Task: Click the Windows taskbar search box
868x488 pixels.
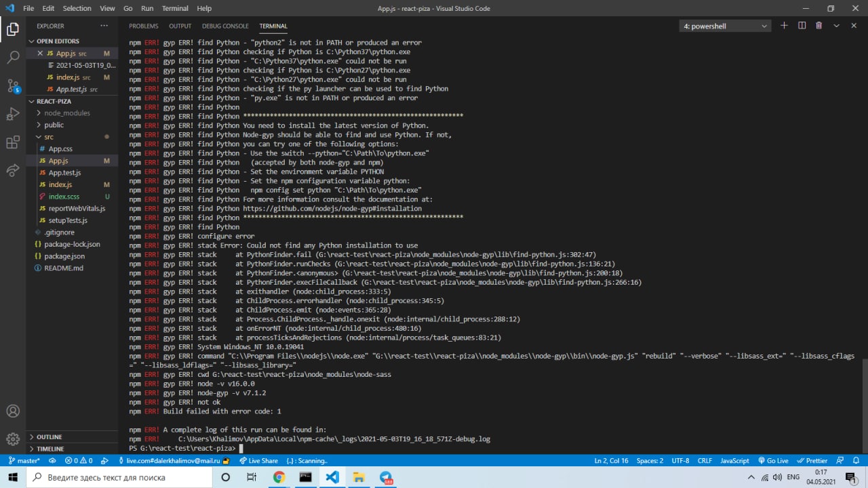Action: pos(119,477)
